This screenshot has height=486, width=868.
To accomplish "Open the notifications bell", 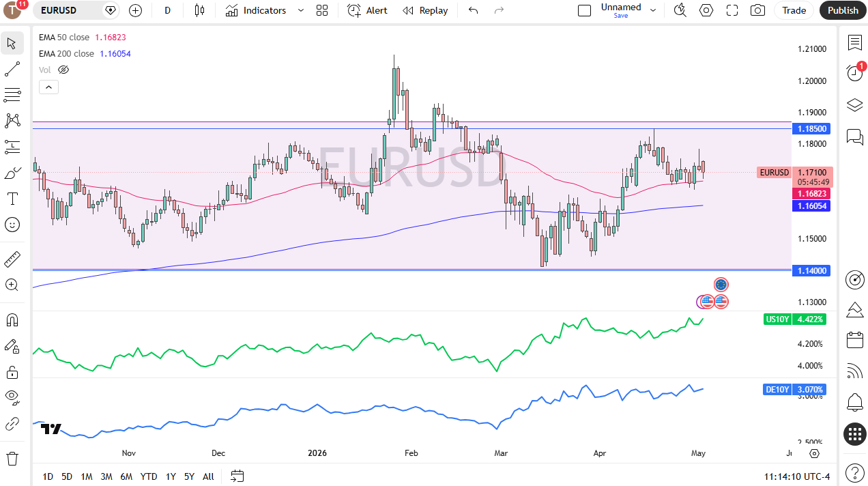I will [855, 402].
